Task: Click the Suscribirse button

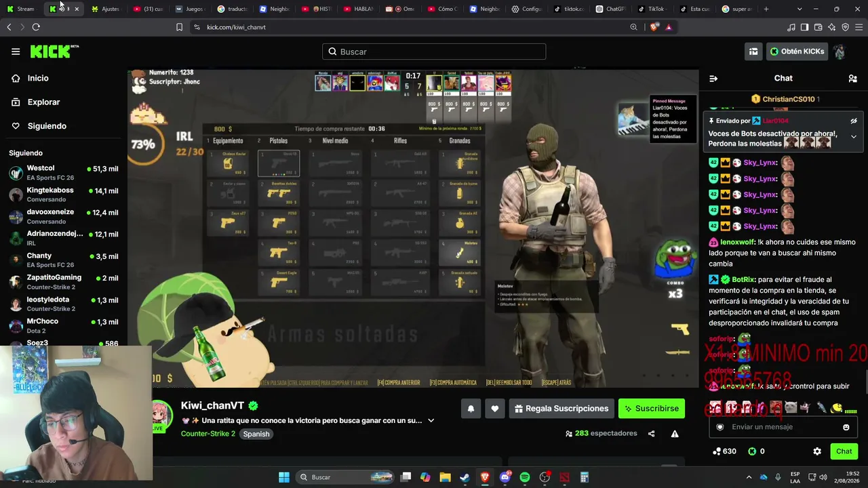Action: click(x=652, y=409)
